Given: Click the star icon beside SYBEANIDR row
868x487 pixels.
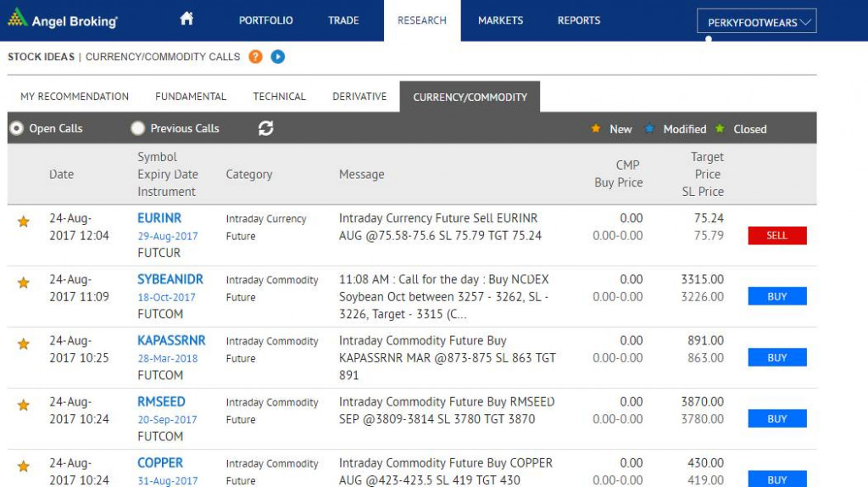Looking at the screenshot, I should (24, 283).
